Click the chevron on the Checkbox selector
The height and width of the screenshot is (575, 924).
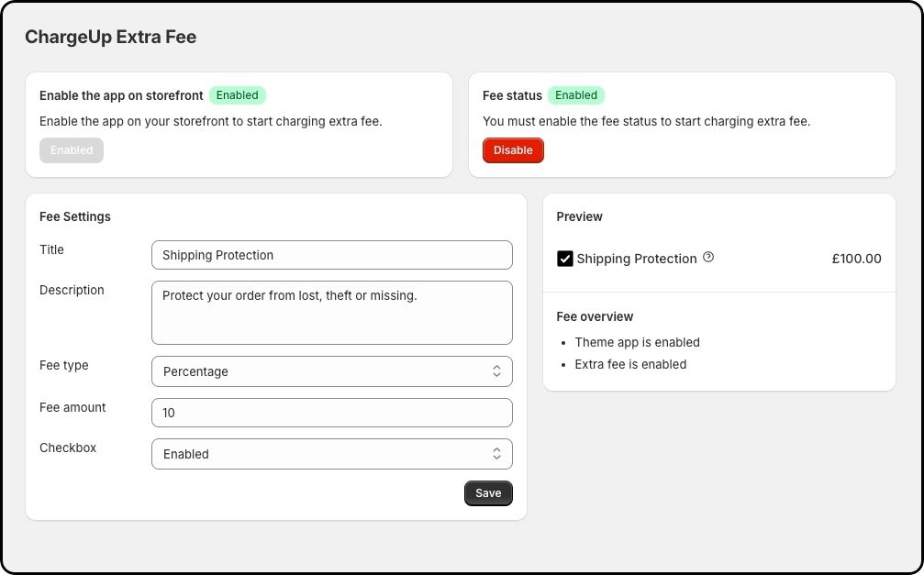point(496,453)
